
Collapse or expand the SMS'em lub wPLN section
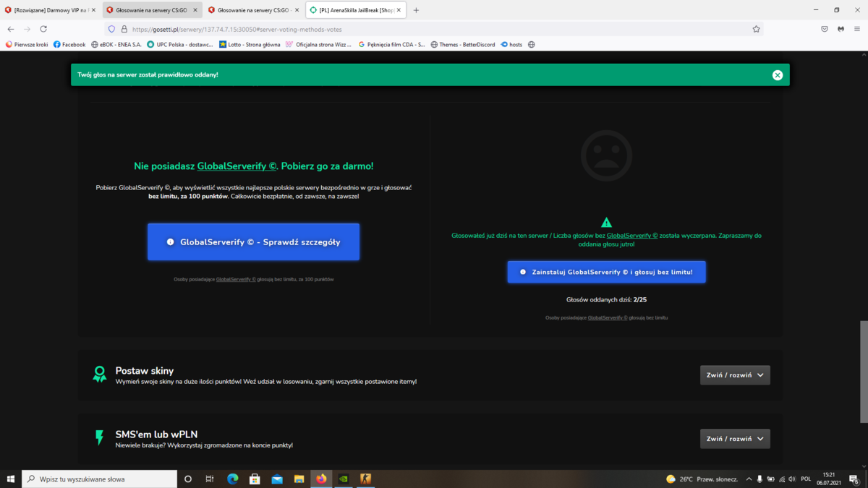coord(735,439)
